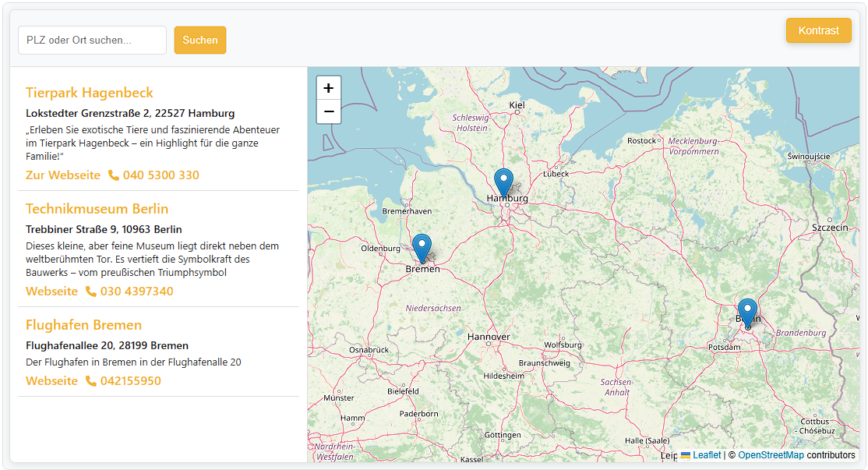Focus the PLZ oder Ort search field
Screen dimensions: 868x470
[x=92, y=40]
